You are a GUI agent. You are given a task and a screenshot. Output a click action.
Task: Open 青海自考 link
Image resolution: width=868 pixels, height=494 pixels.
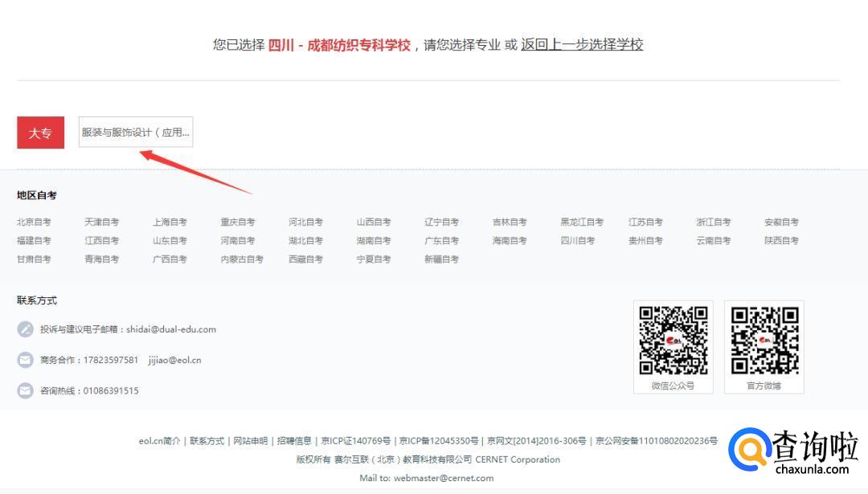[102, 259]
